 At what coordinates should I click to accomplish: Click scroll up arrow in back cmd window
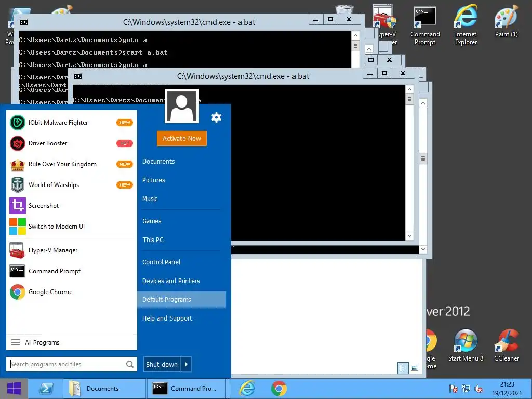[355, 35]
